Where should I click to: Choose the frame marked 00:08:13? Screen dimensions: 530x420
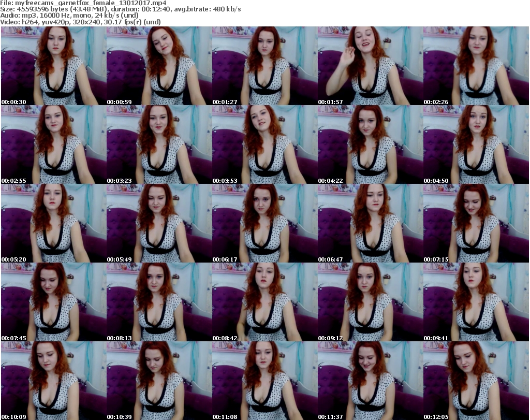[x=159, y=302]
